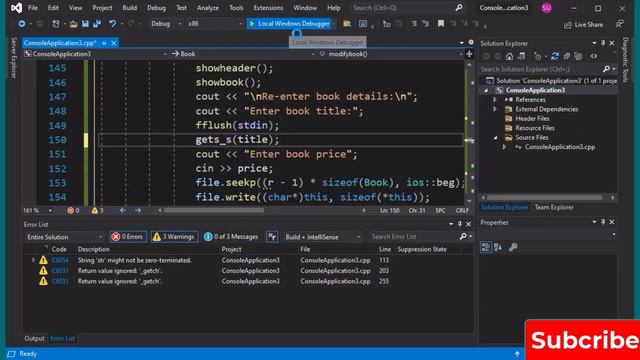The width and height of the screenshot is (640, 360).
Task: Toggle the Error List clear filter button
Action: [x=272, y=237]
